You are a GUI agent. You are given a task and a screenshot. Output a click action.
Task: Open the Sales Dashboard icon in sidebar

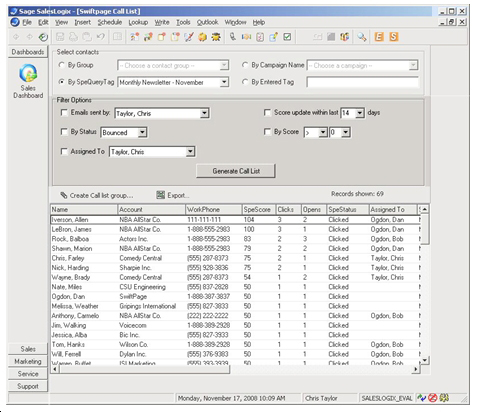tap(28, 73)
